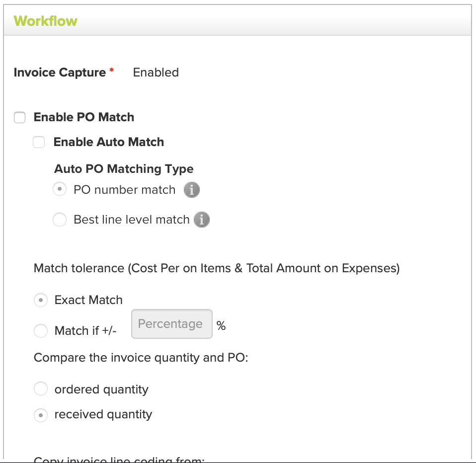Tick the Enable PO Match checkbox

point(20,118)
